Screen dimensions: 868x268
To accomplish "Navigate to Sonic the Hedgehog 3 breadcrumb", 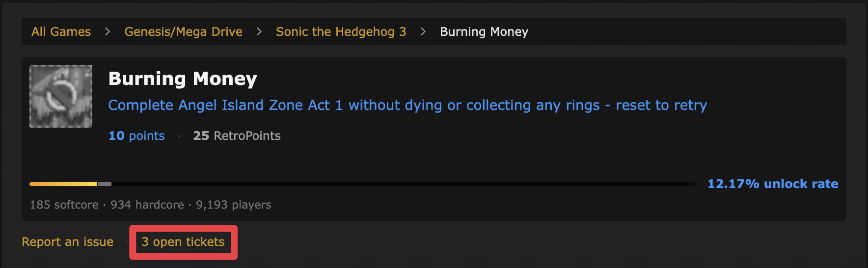I will pos(341,32).
